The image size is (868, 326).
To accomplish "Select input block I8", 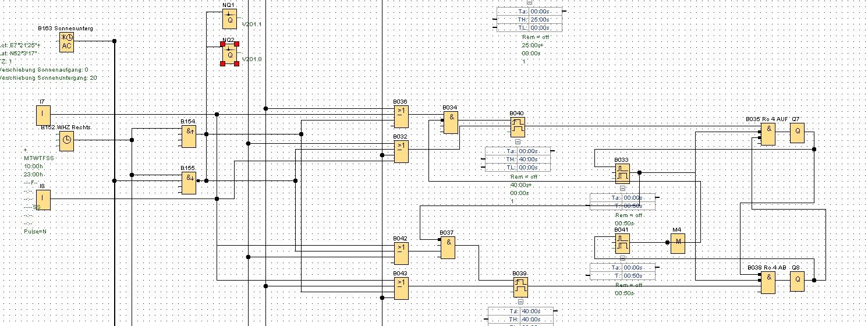I will point(44,199).
